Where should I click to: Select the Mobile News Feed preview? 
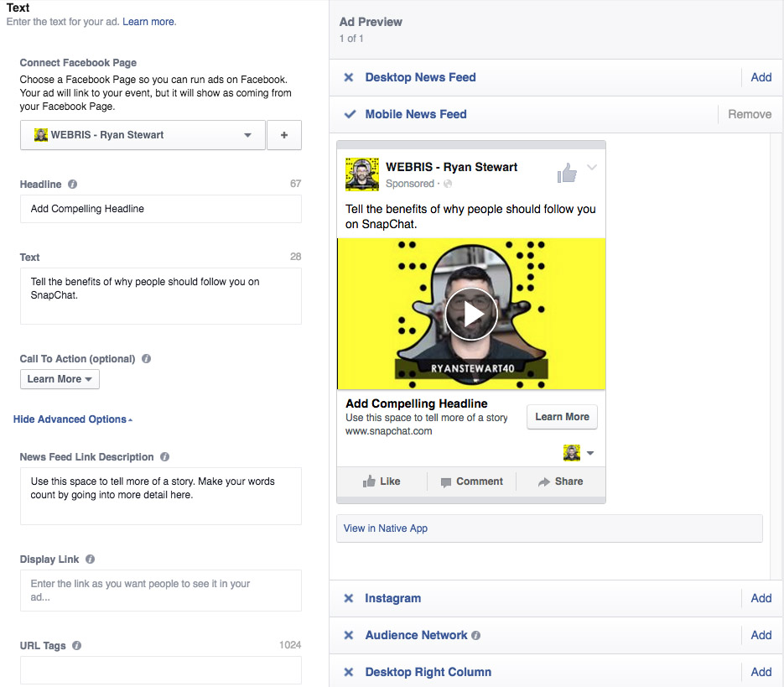[x=416, y=114]
